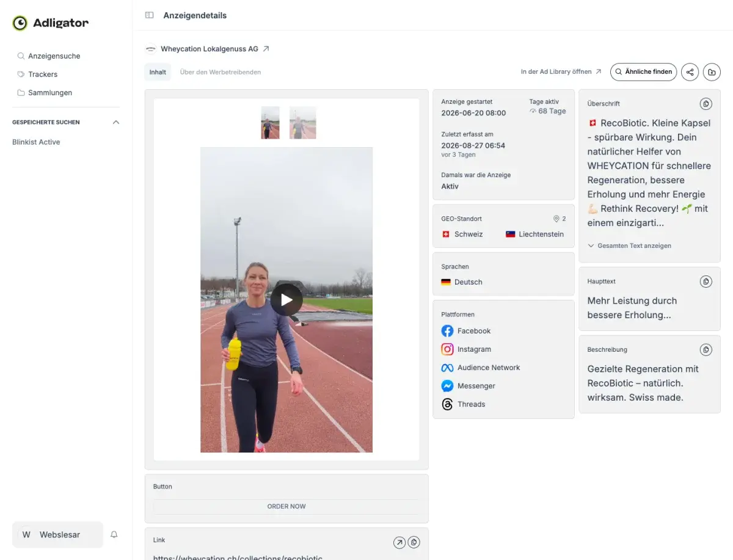Screen dimensions: 733x560
Task: Collapse the Gespeicherte Suchen section
Action: pos(116,122)
